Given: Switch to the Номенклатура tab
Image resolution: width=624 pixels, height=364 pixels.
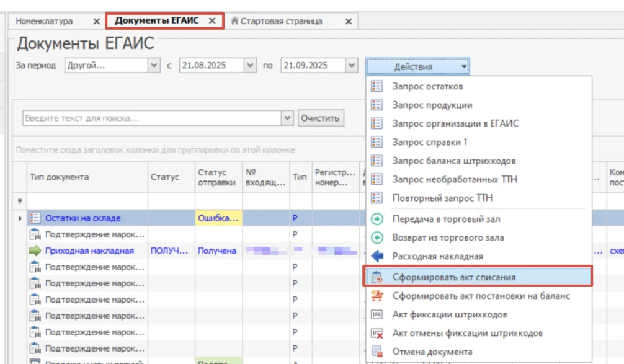Looking at the screenshot, I should (x=44, y=21).
